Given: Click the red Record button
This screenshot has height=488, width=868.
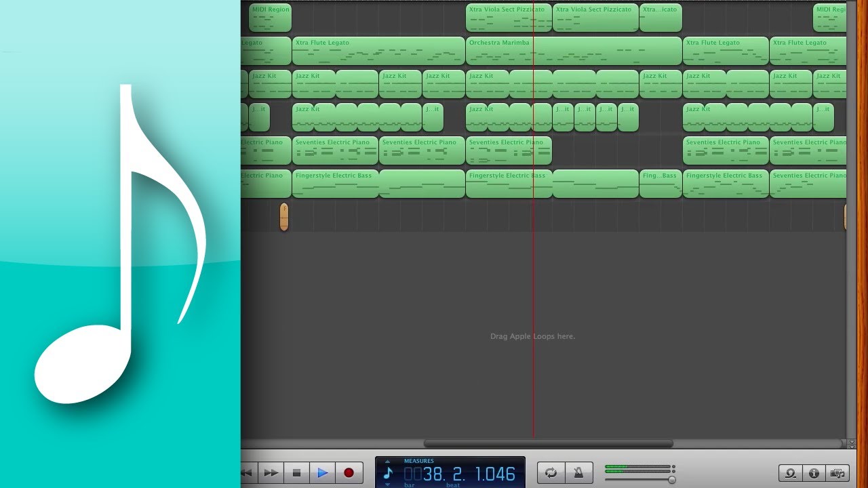Looking at the screenshot, I should [x=349, y=473].
